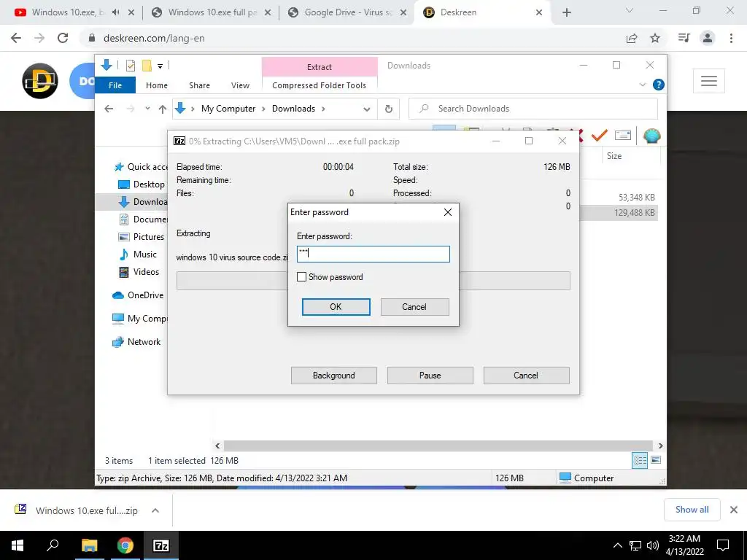Switch to Windows 10.exe YouTube tab
Viewport: 747px width, 560px height.
click(x=66, y=12)
